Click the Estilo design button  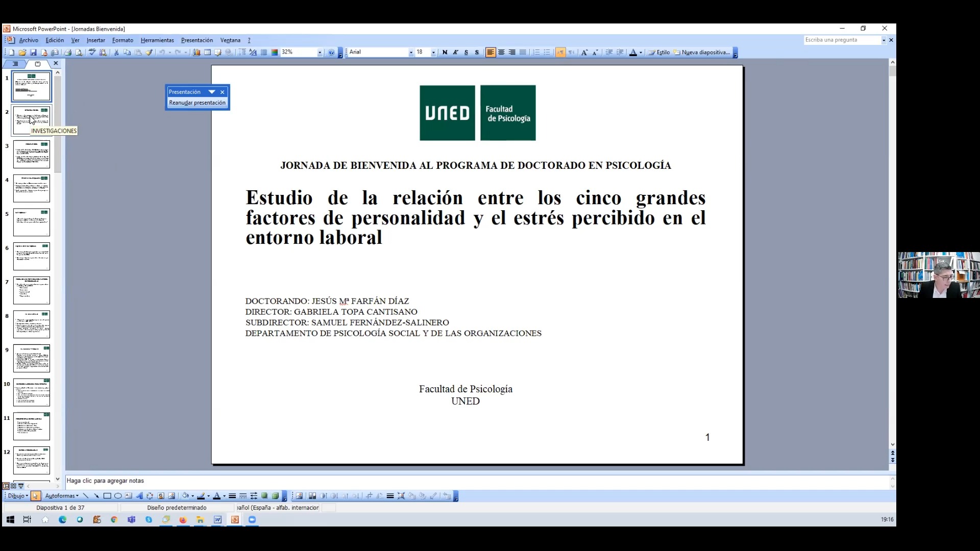click(x=659, y=53)
